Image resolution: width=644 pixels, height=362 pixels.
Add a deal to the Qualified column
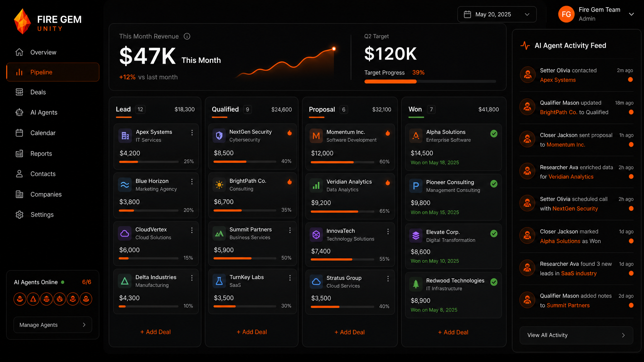pyautogui.click(x=252, y=332)
